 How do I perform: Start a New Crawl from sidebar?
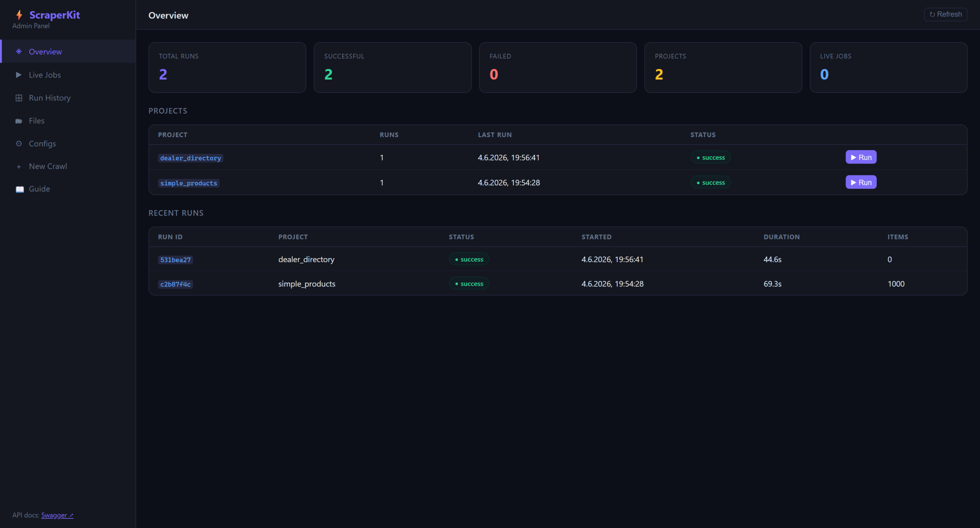click(x=69, y=166)
